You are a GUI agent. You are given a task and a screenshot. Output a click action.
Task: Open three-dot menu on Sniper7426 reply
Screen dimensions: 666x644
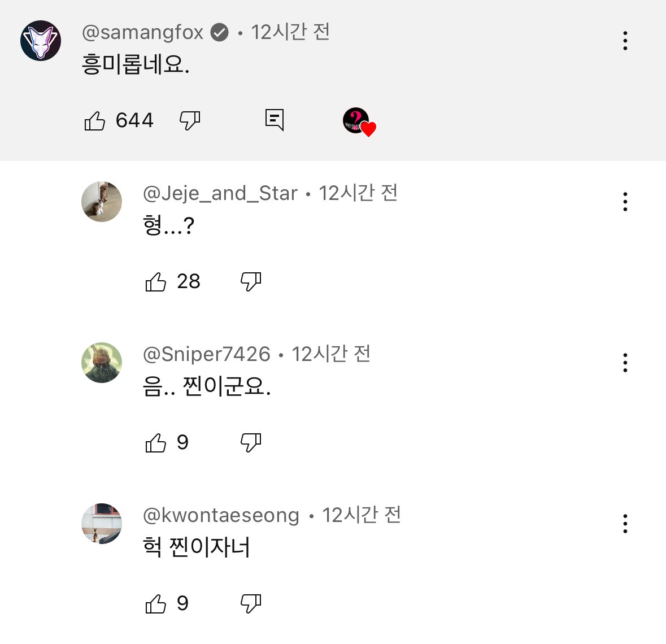click(625, 363)
